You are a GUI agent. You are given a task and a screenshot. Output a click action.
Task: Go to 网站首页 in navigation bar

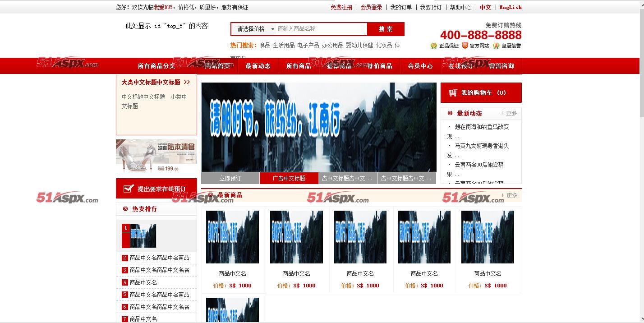point(217,66)
